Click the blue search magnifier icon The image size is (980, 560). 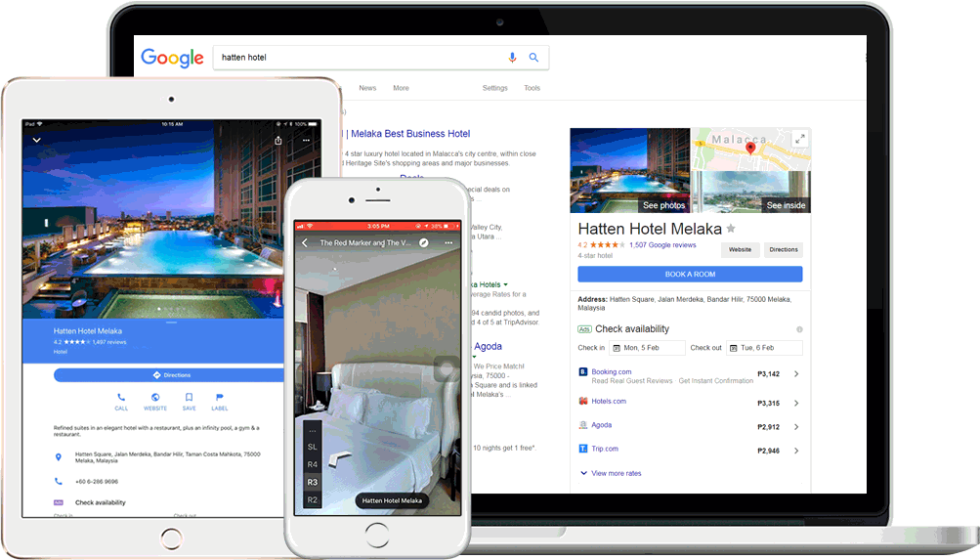click(x=533, y=58)
